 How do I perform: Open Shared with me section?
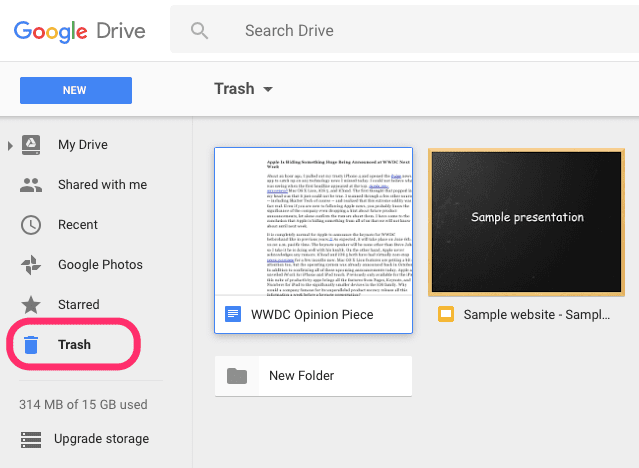click(x=102, y=185)
